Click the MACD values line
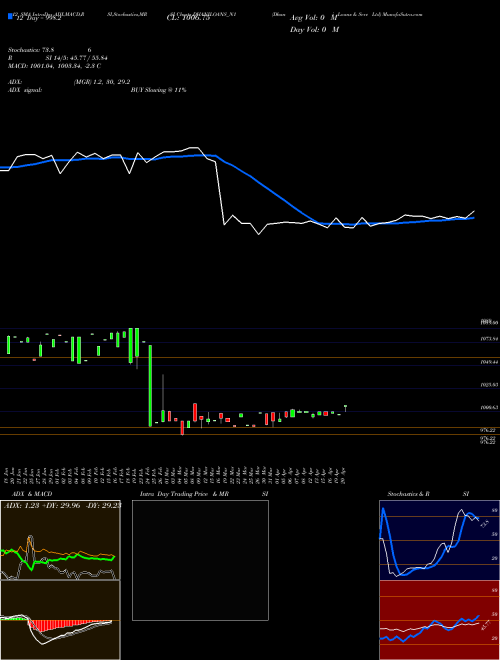500x660 pixels. click(x=54, y=66)
